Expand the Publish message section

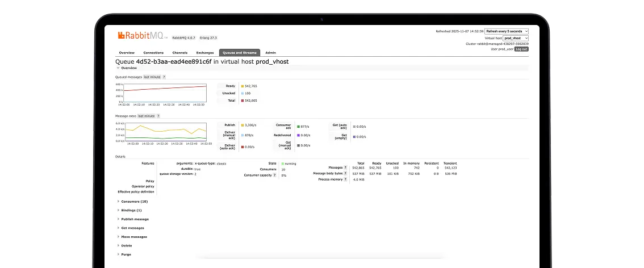pos(135,219)
